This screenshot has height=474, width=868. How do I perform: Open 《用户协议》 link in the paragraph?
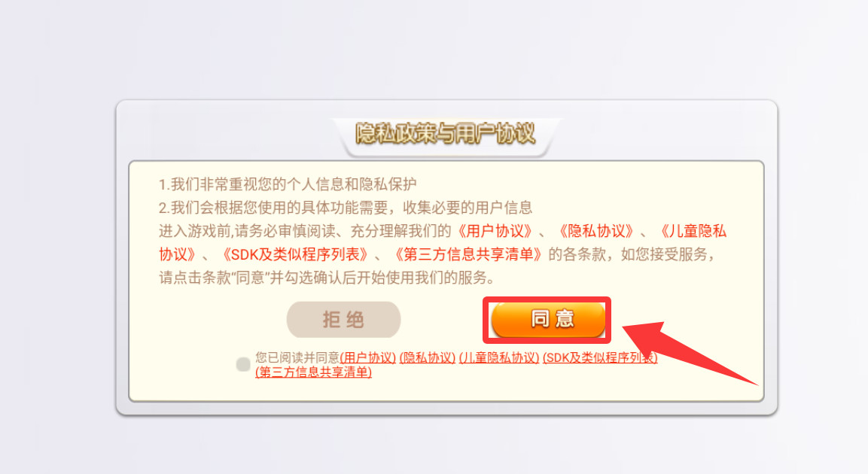[495, 231]
